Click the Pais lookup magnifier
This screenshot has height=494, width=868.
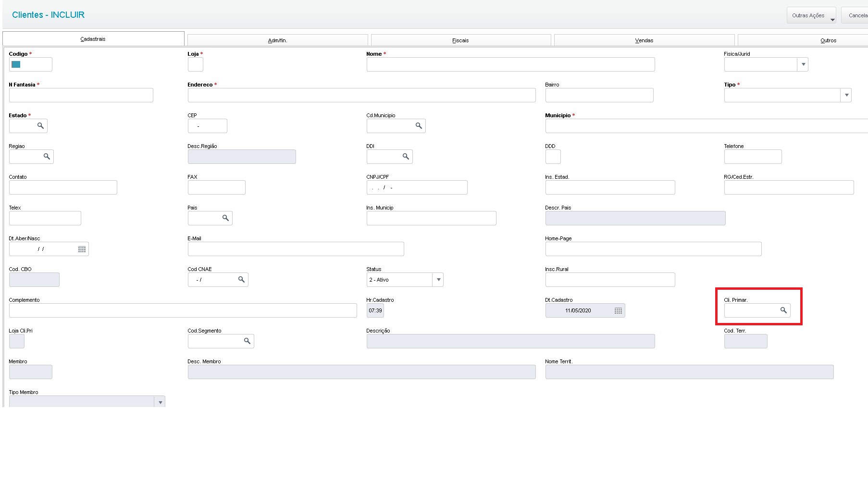[x=226, y=218]
